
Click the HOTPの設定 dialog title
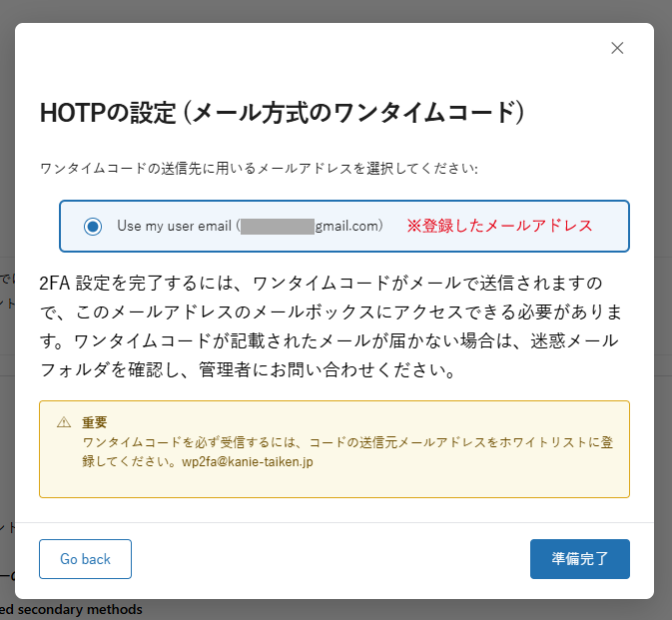tap(282, 113)
